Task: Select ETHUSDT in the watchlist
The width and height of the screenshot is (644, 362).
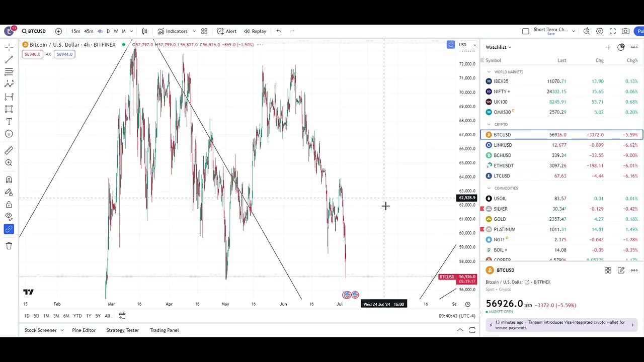Action: [x=561, y=165]
